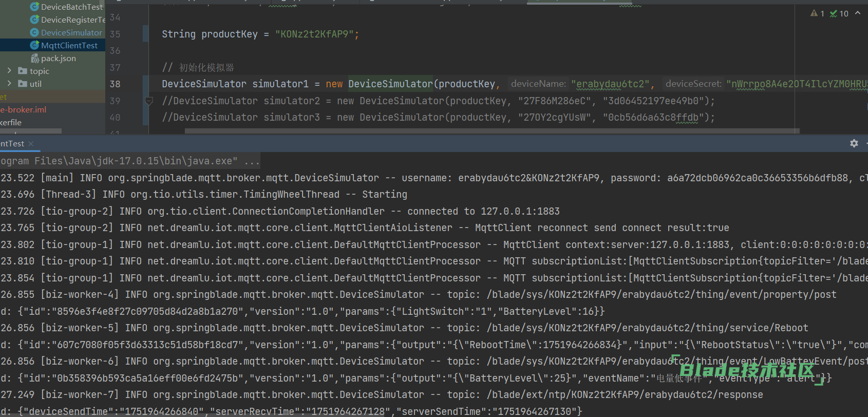This screenshot has width=868, height=417.
Task: Collapse the comment block at line 39
Action: (149, 101)
